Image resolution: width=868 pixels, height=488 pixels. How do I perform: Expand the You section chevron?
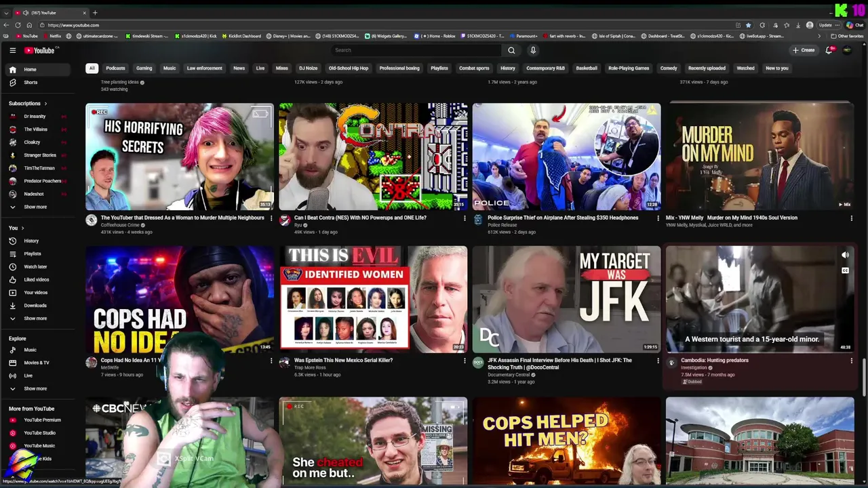pos(22,228)
